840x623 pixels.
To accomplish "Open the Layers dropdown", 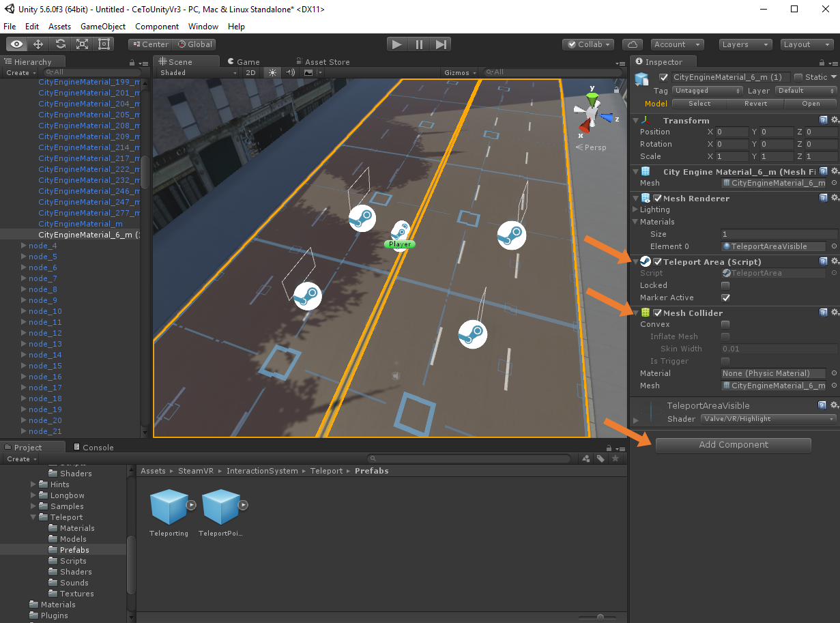I will [x=745, y=44].
